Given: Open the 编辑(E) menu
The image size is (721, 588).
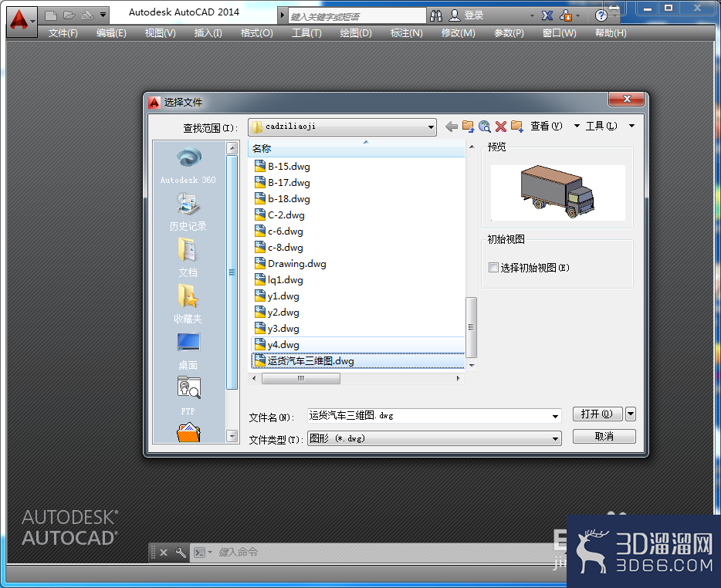Looking at the screenshot, I should (111, 33).
